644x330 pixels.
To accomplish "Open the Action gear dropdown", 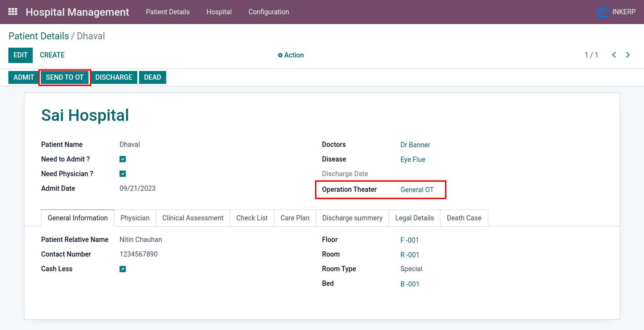I will click(x=291, y=55).
